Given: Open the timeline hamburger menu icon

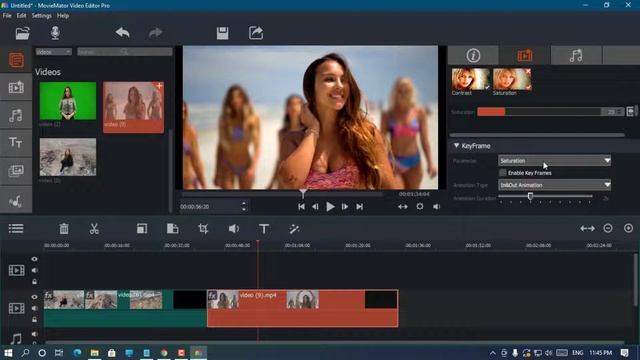Looking at the screenshot, I should coord(16,228).
